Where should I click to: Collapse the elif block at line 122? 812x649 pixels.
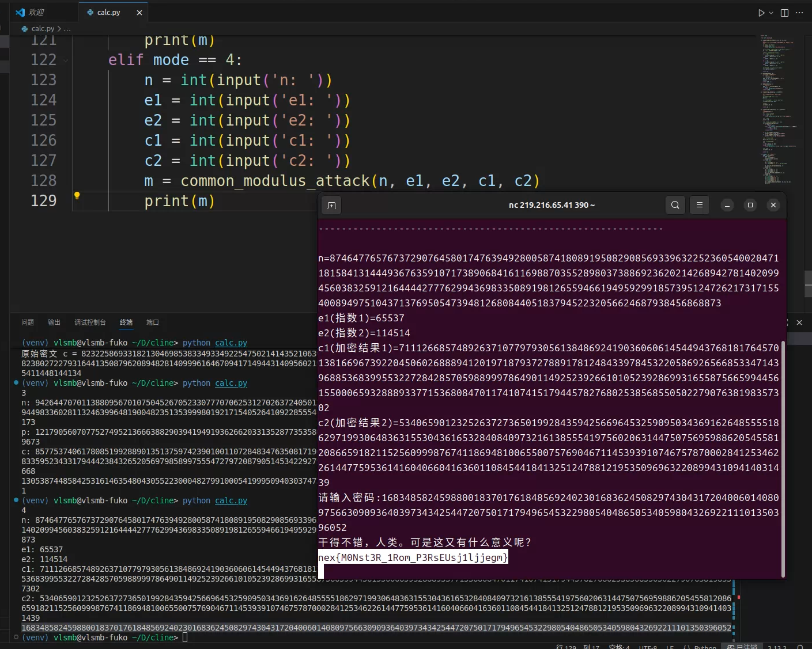pos(66,60)
